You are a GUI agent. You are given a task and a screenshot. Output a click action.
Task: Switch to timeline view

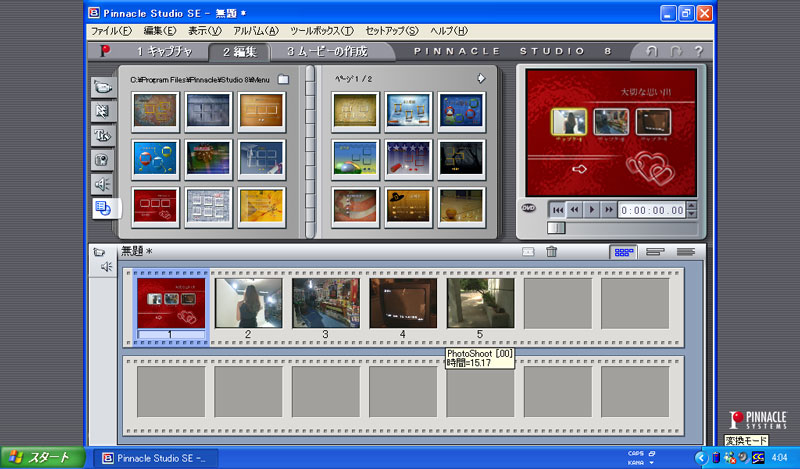[654, 252]
